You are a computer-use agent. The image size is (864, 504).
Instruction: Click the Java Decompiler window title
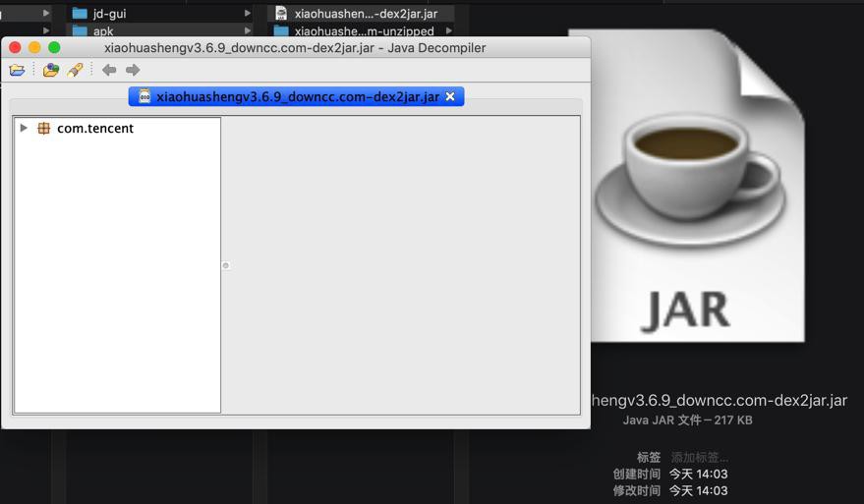click(295, 48)
